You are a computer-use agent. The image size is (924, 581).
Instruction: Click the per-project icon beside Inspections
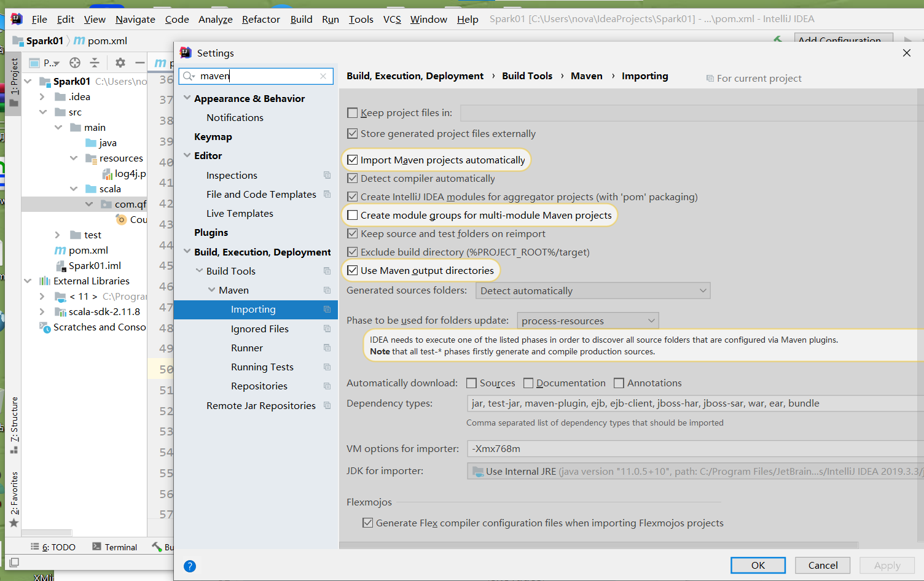[x=327, y=176]
